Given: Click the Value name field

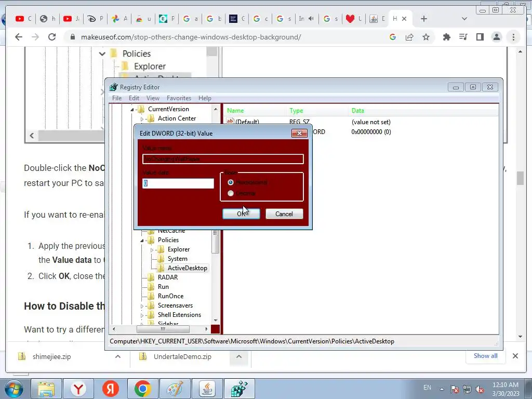Looking at the screenshot, I should 223,159.
